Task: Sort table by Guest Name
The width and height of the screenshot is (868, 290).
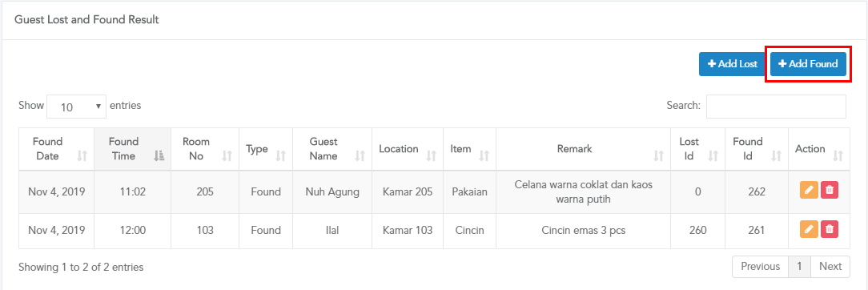Action: tap(332, 149)
